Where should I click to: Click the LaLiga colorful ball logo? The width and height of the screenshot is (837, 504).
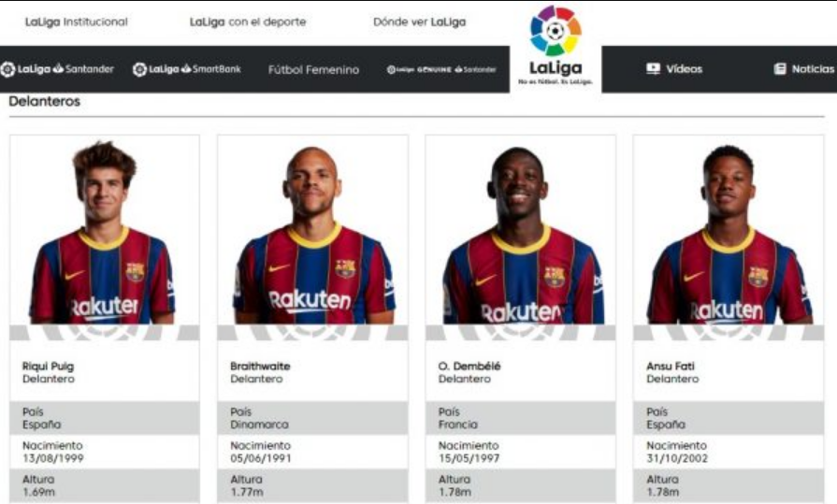coord(556,31)
